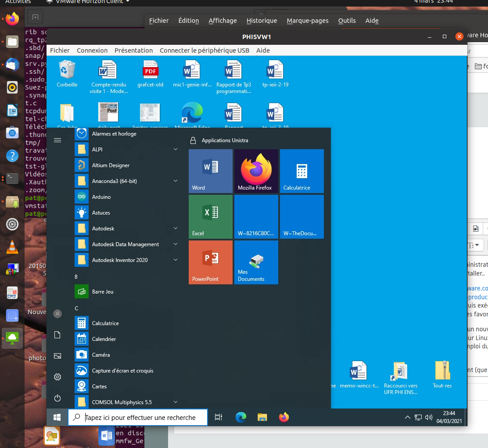Expand the Start menu hamburger
Screen dimensions: 488x448
click(x=57, y=140)
